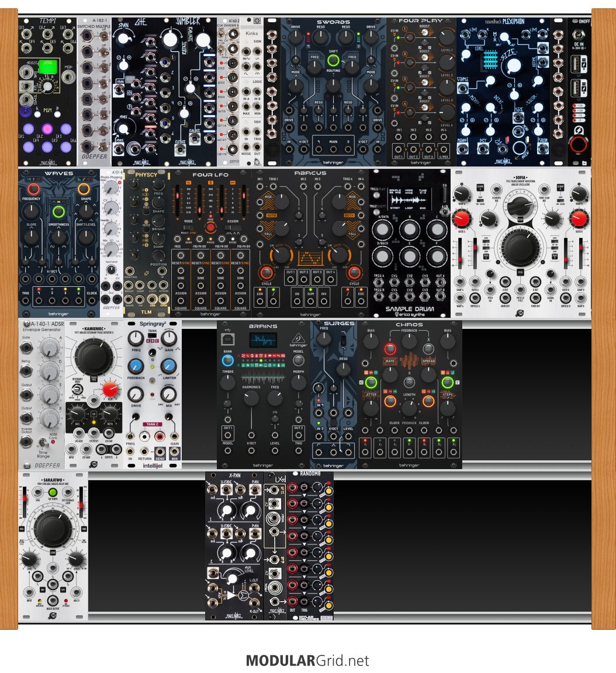616x673 pixels.
Task: Click the 'FOUR LFO' title text
Action: click(x=210, y=175)
